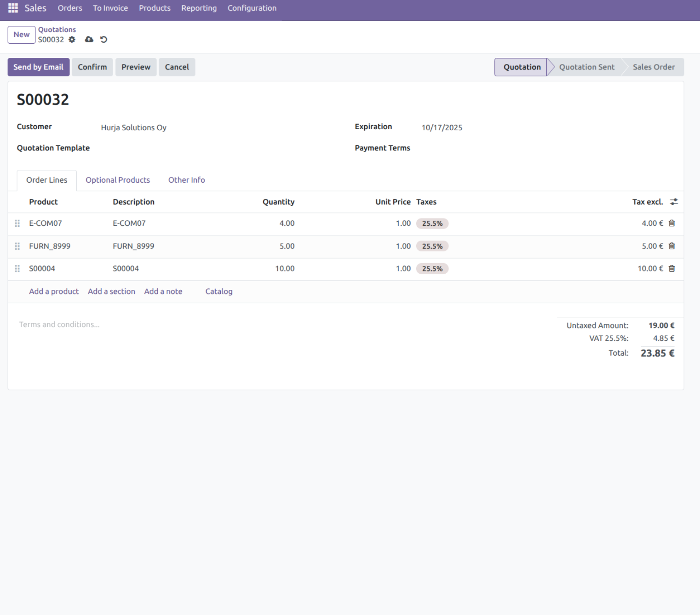Viewport: 700px width, 615px height.
Task: Click the Untaxed Amount 19.00 € value
Action: click(661, 325)
